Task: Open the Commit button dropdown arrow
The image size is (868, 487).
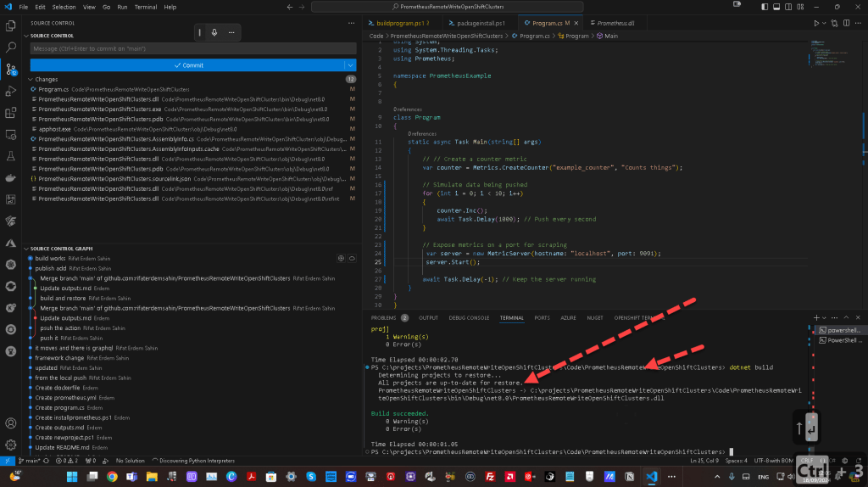Action: coord(350,65)
